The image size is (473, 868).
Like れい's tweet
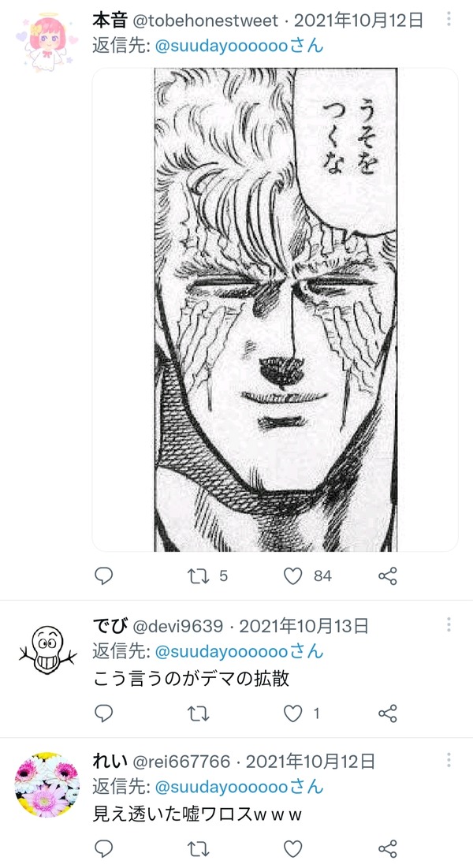click(293, 848)
